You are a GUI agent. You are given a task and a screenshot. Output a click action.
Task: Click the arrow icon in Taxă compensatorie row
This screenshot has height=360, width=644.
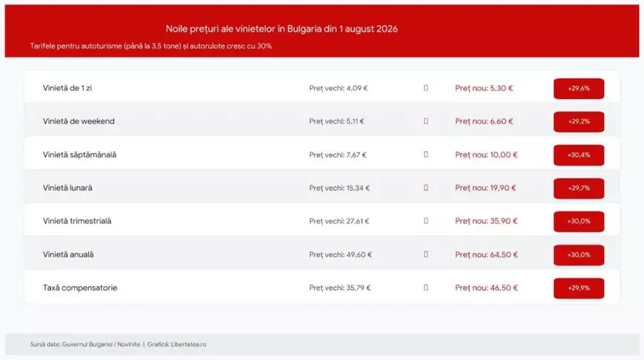(426, 288)
